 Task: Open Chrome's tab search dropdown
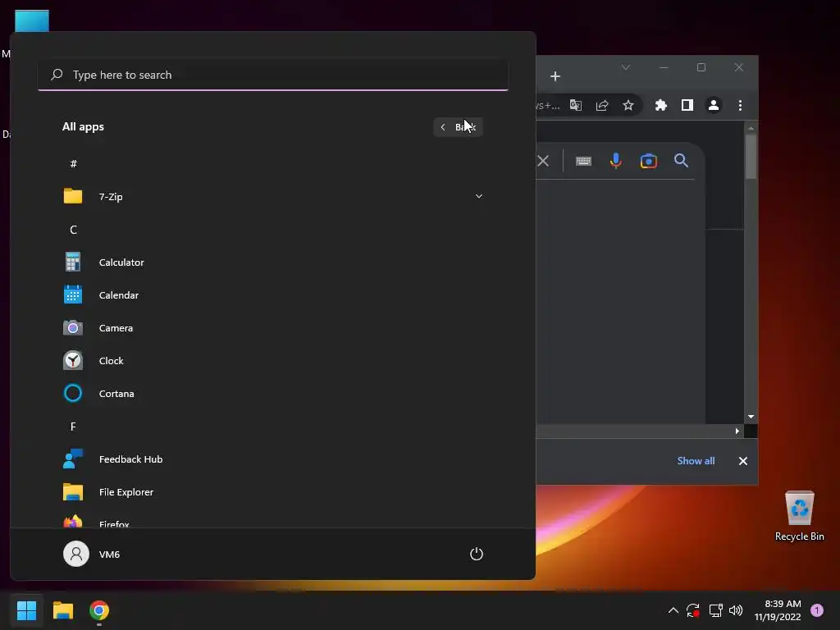point(626,67)
